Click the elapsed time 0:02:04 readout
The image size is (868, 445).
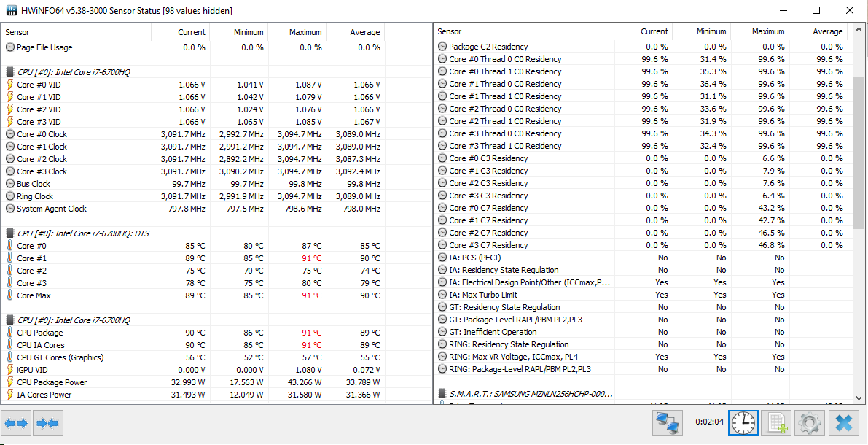click(x=710, y=422)
